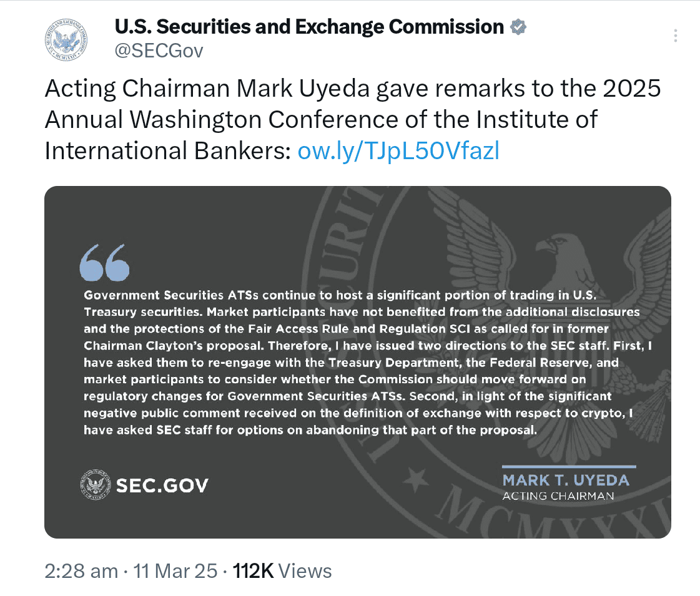Click the 11 Mar 25 date text
The height and width of the screenshot is (596, 700).
(175, 570)
